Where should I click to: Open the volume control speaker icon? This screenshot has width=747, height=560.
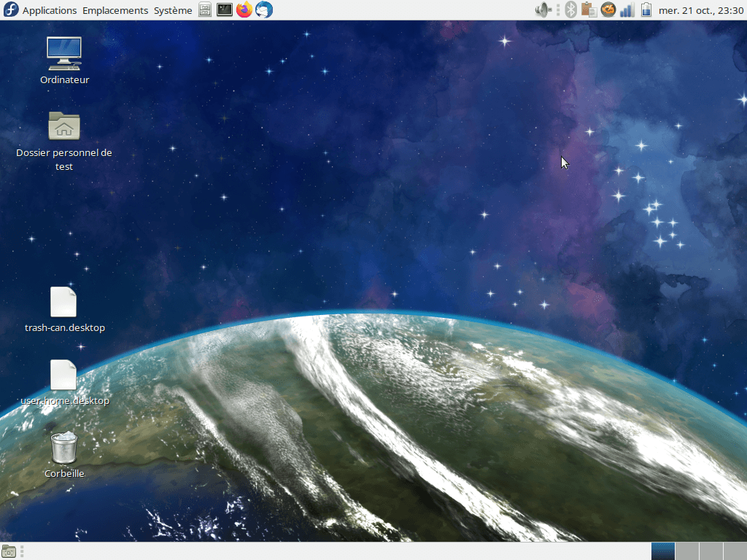(x=543, y=10)
